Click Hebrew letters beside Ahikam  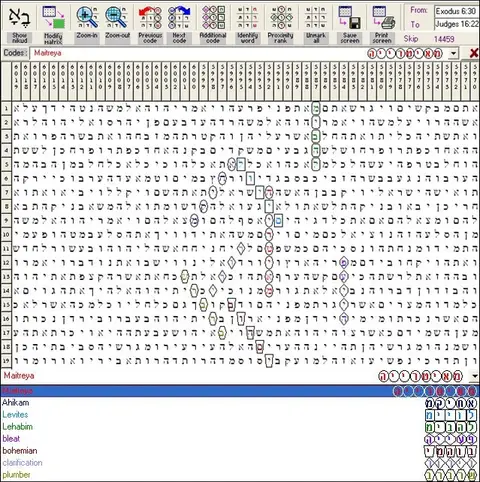451,404
